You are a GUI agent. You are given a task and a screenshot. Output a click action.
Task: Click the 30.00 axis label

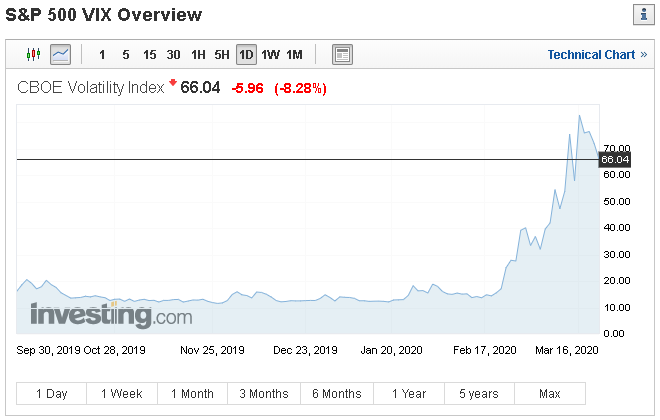click(617, 255)
